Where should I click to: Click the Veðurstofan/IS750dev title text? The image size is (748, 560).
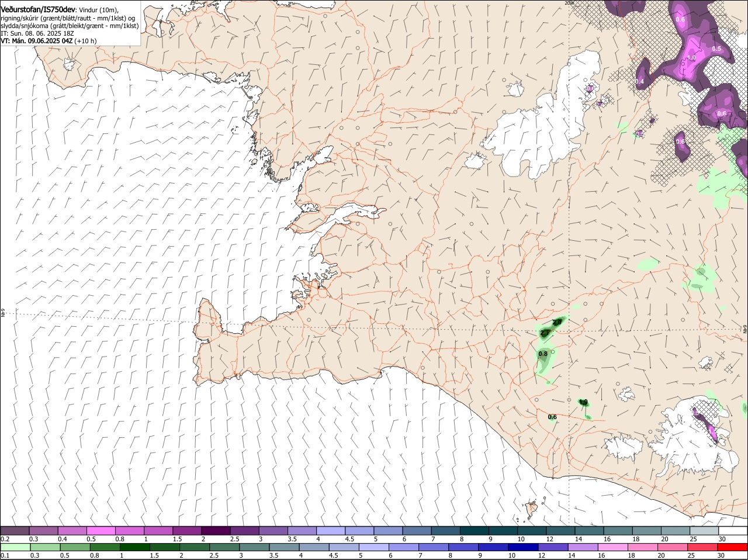(x=38, y=10)
